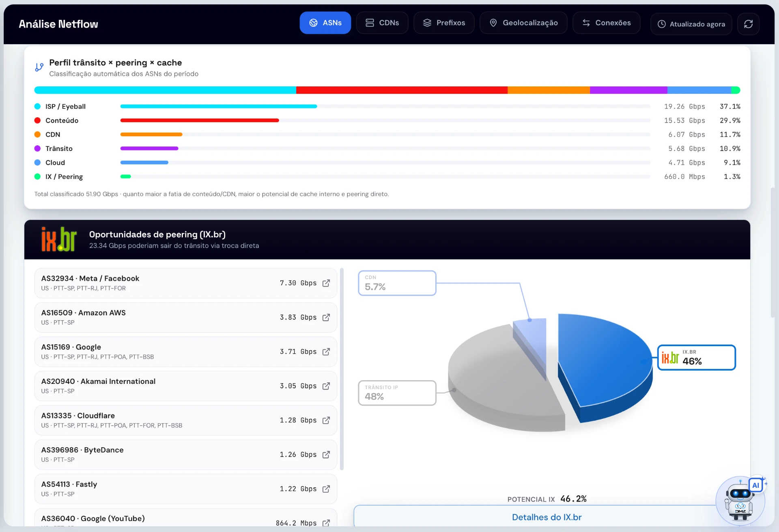Screen dimensions: 779x532
Task: Switch to the Prefixos tab
Action: tap(444, 23)
